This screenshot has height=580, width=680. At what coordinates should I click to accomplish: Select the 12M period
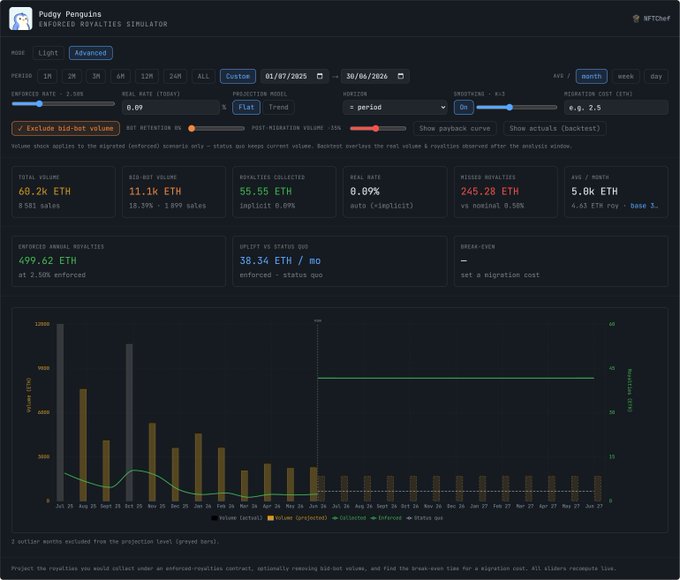(147, 76)
